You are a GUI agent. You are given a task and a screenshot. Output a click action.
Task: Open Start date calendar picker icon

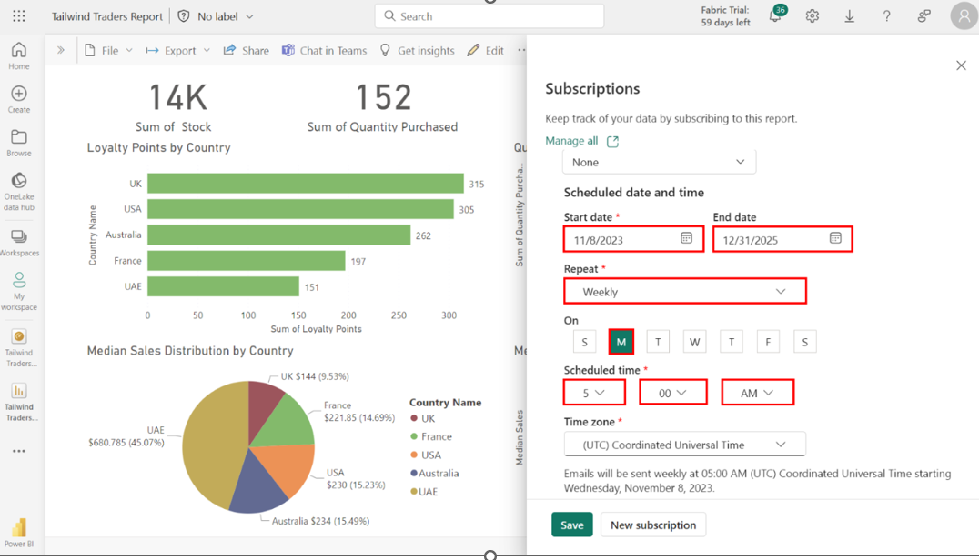coord(686,238)
